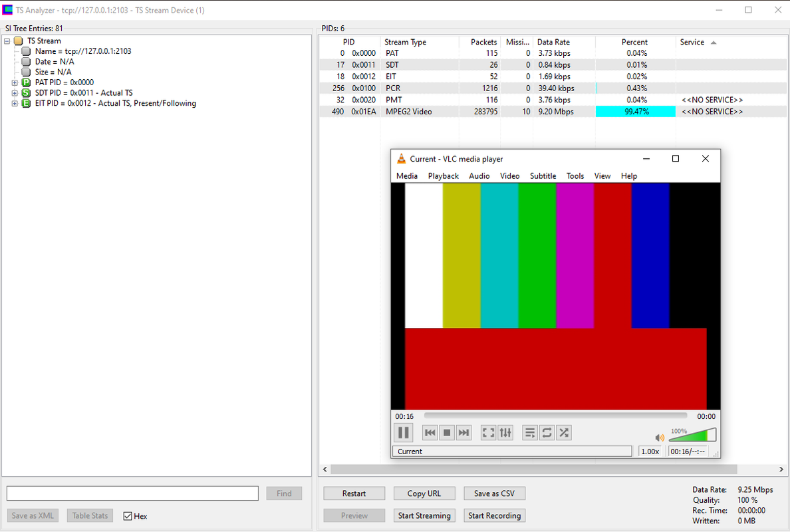
Task: Sort by Percent column header
Action: (635, 42)
